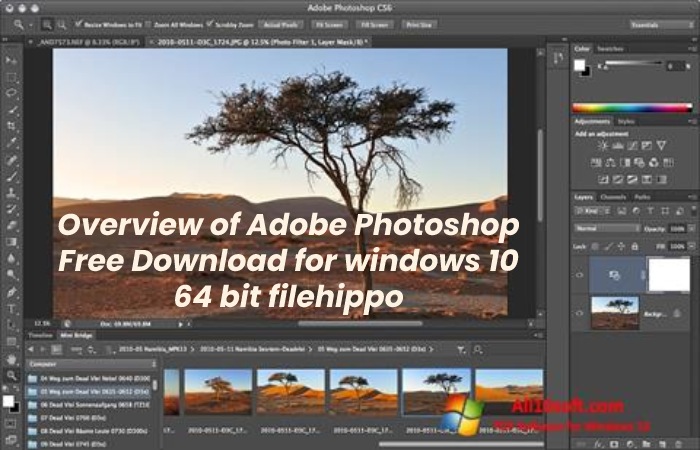Select the Move tool
Image resolution: width=700 pixels, height=450 pixels.
point(11,60)
